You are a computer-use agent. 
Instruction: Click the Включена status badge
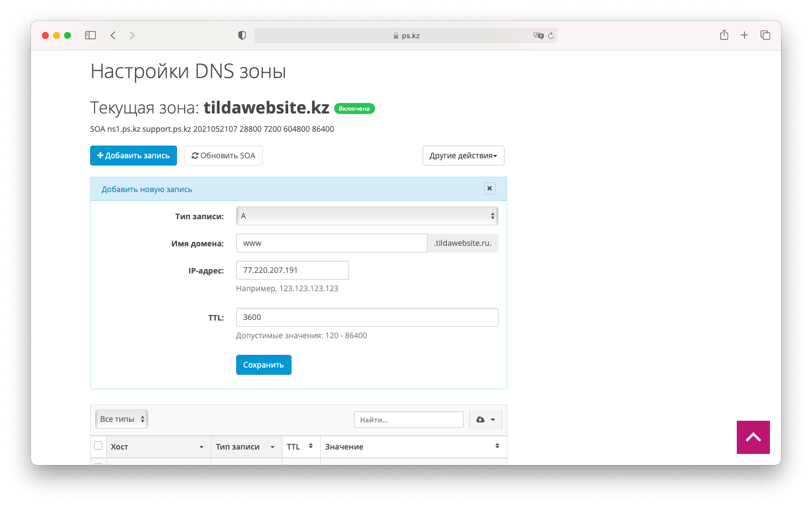coord(355,109)
